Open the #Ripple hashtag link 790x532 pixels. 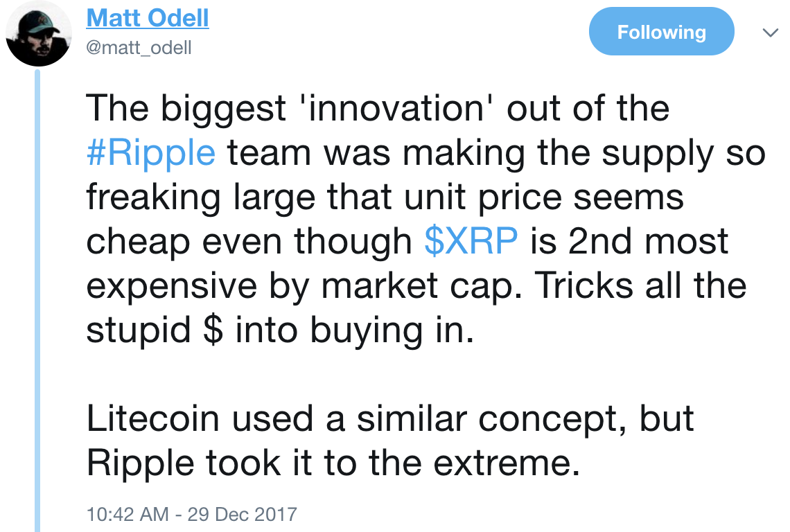(x=151, y=152)
